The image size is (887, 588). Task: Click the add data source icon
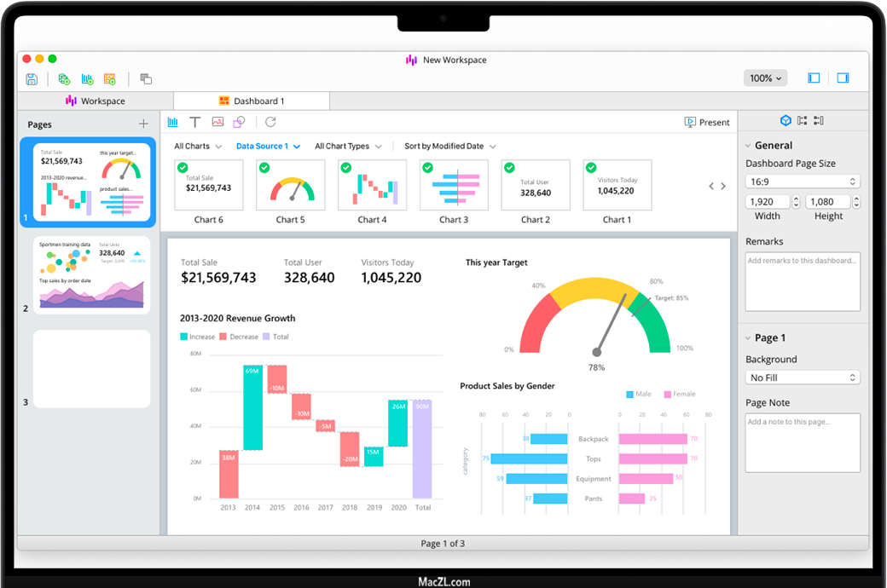coord(64,79)
